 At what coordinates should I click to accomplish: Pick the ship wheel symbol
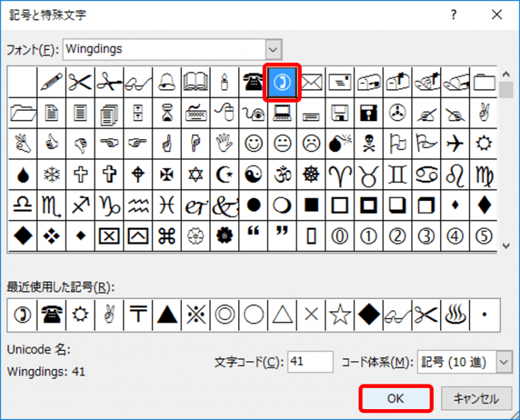coord(311,174)
